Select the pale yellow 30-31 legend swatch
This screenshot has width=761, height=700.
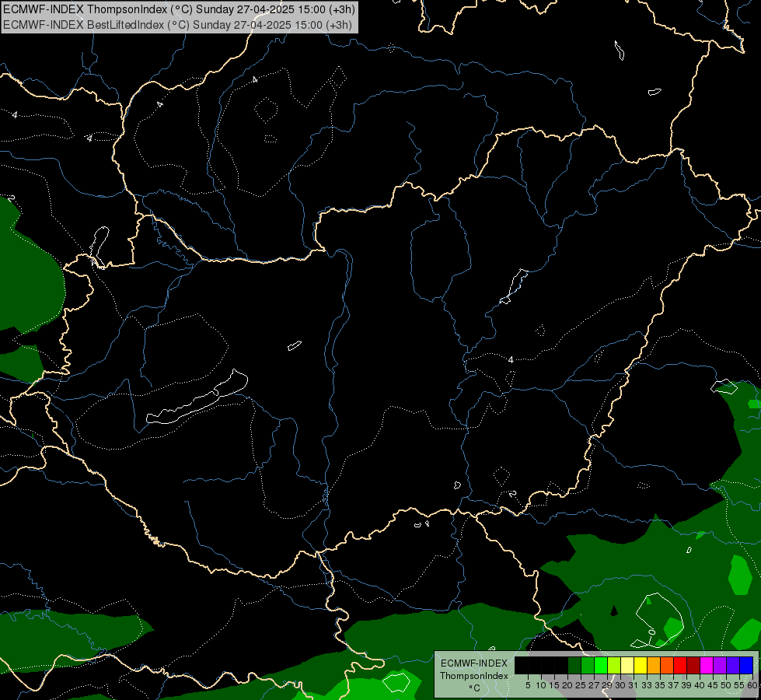[627, 665]
